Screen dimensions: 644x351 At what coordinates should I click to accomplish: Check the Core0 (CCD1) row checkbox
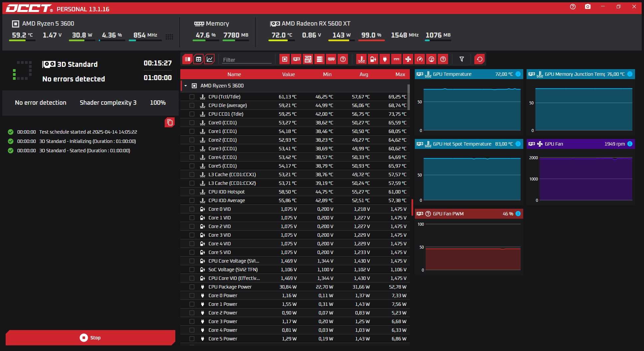[192, 123]
